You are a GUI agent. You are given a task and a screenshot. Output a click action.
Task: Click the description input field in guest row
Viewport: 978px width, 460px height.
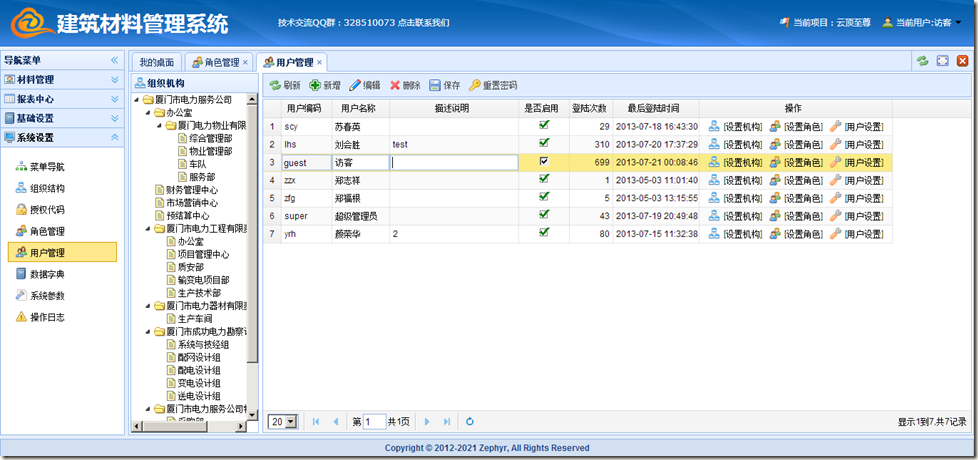coord(453,162)
